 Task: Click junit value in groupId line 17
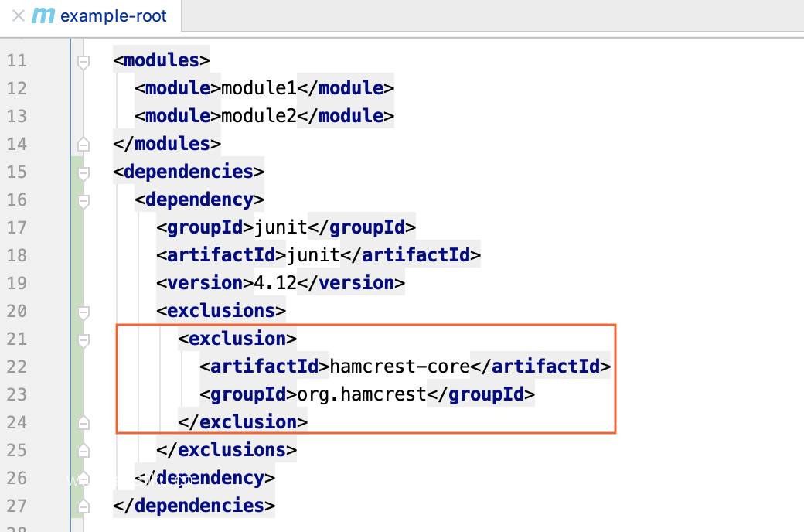[281, 227]
